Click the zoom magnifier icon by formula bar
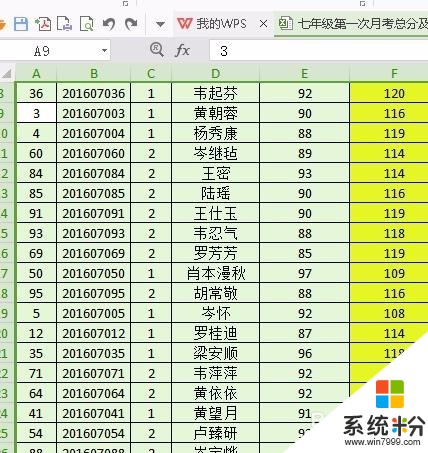 tap(157, 50)
